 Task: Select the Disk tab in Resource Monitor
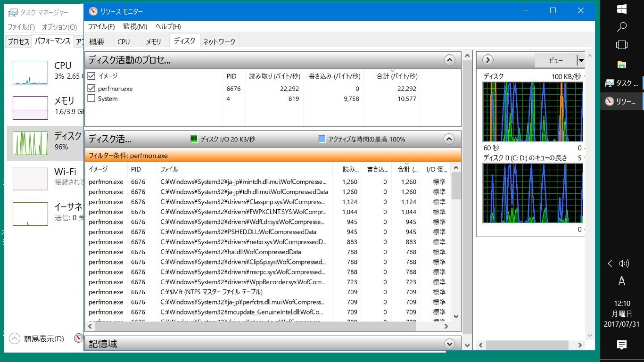pyautogui.click(x=184, y=41)
